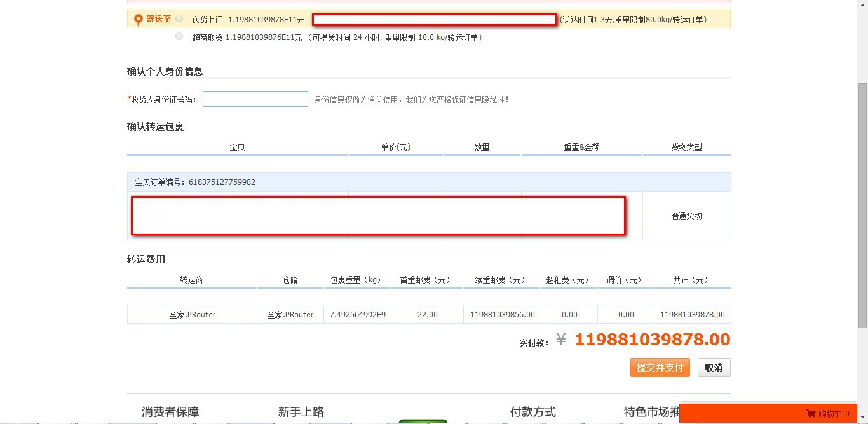Click the package weight value 7.492564992E9
The width and height of the screenshot is (868, 424).
(x=358, y=314)
